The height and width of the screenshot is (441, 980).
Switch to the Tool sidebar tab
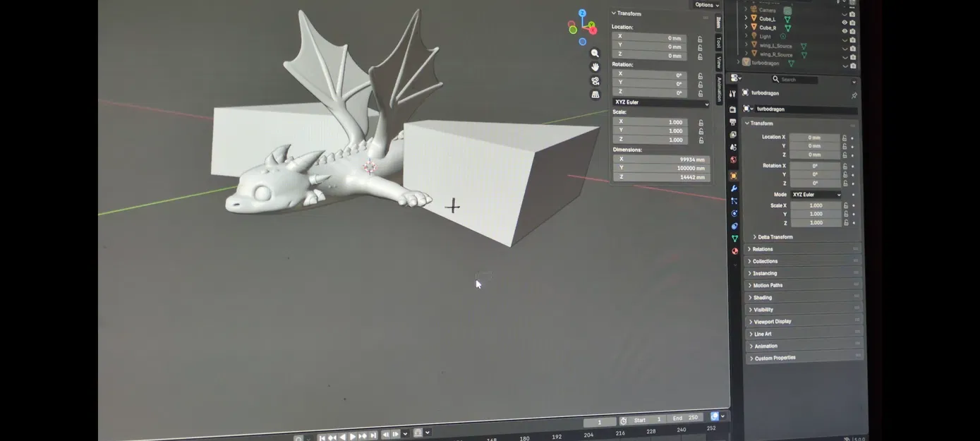point(719,42)
